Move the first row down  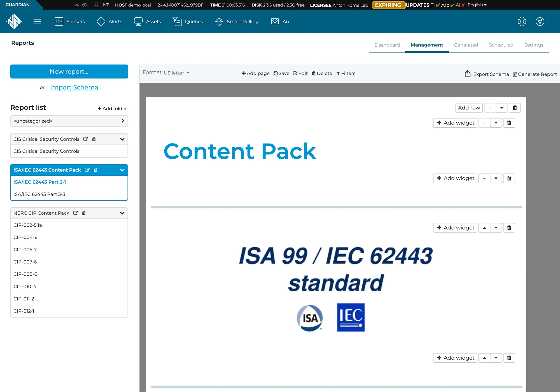[x=501, y=108]
